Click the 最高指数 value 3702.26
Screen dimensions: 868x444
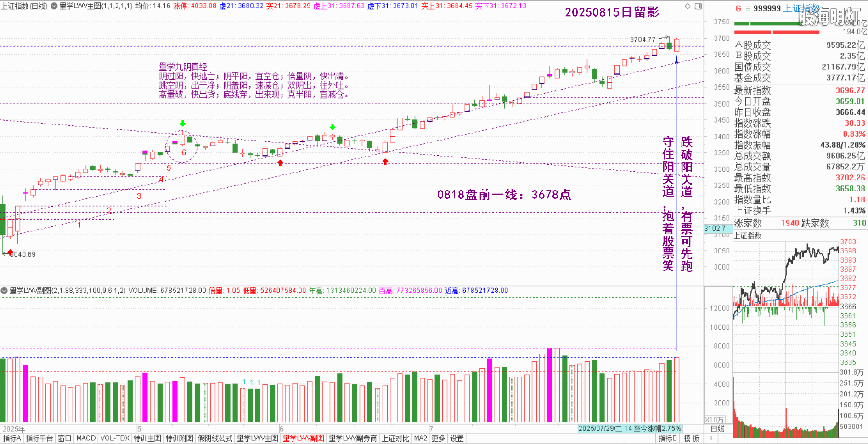[x=850, y=178]
